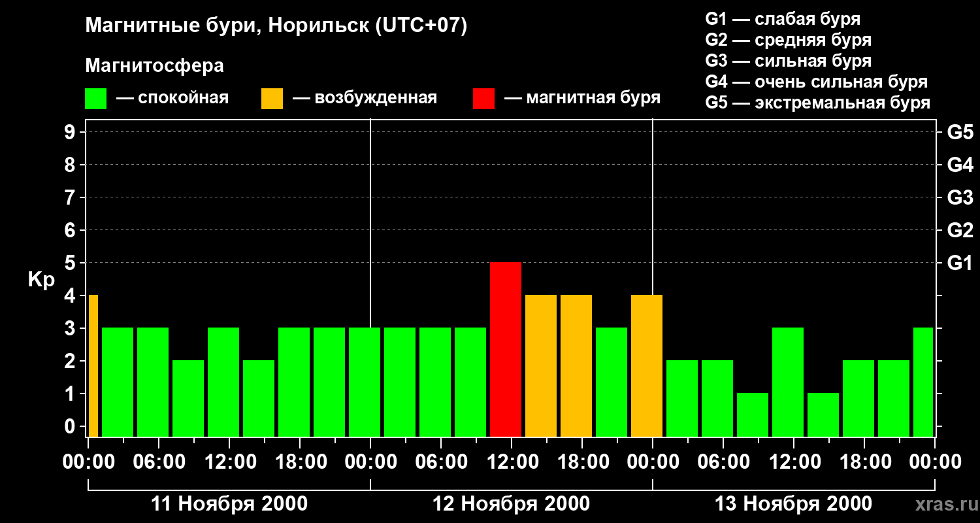Screen dimensions: 980x523
Task: Click the legend label '— спокойная'
Action: point(172,99)
